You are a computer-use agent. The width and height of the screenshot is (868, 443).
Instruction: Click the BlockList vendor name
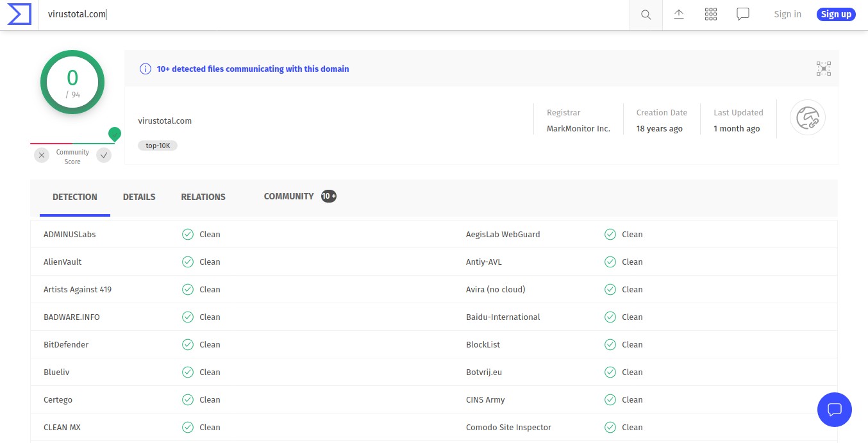(x=483, y=344)
